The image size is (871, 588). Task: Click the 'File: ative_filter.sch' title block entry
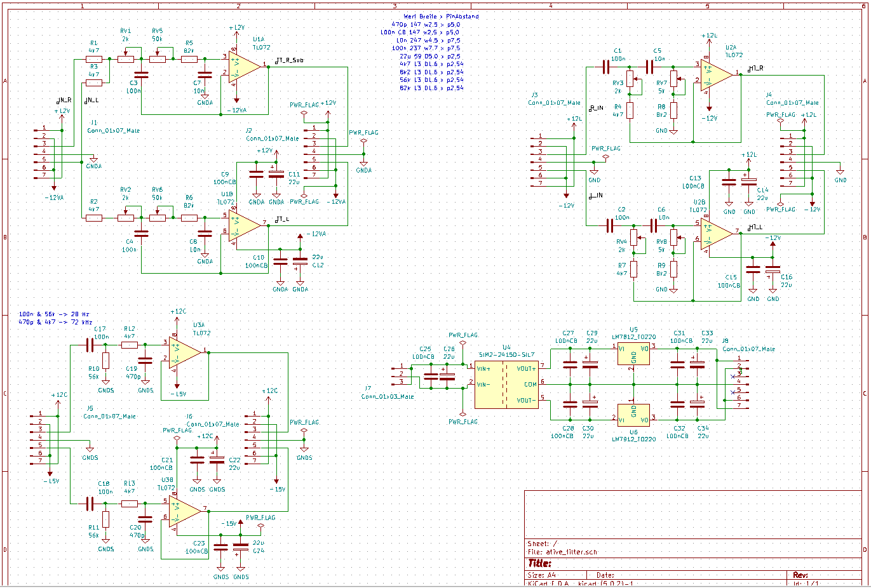562,552
